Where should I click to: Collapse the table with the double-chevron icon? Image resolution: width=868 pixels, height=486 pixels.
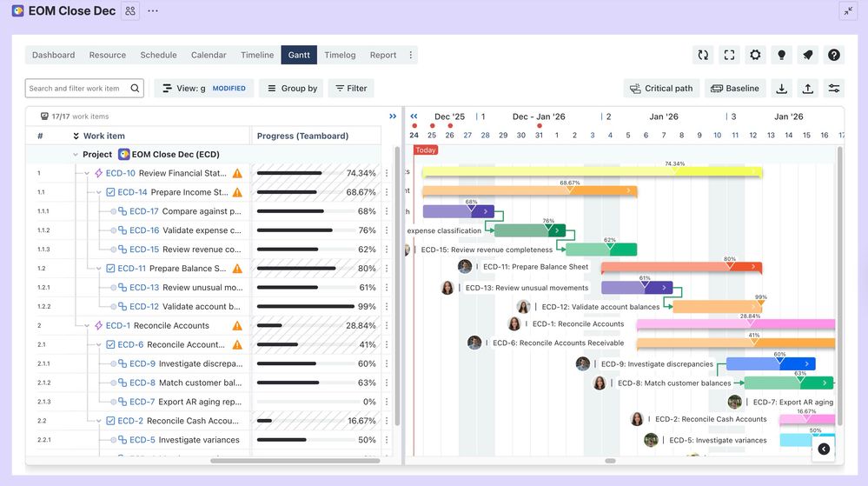click(x=393, y=117)
